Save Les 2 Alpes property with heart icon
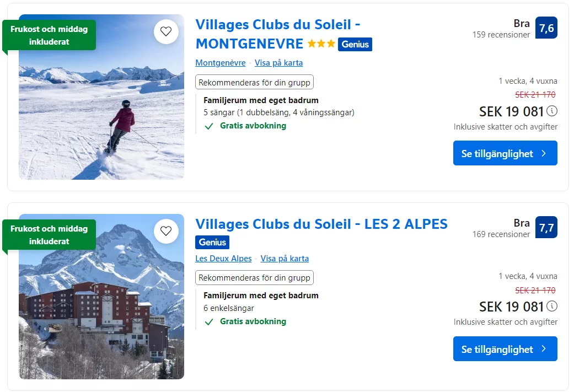The height and width of the screenshot is (392, 574). [x=166, y=231]
